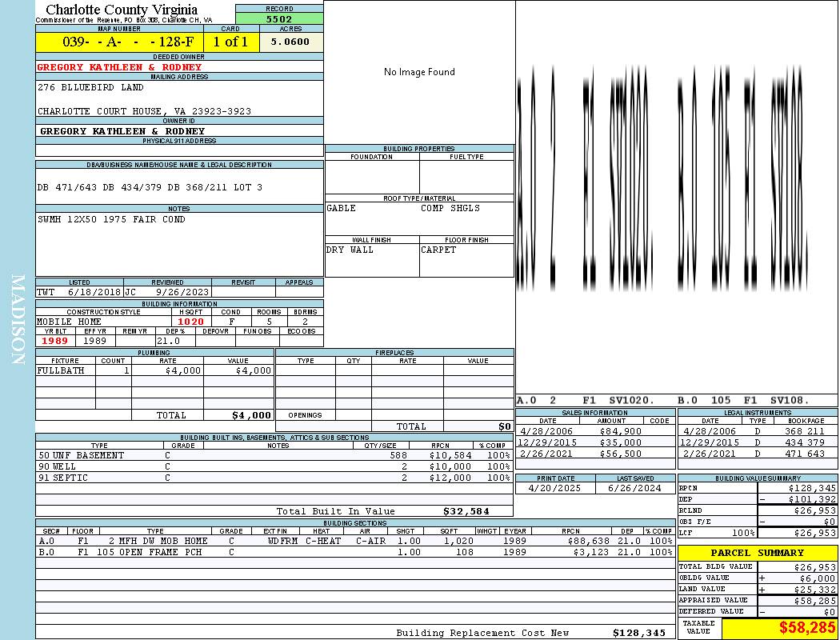Screen dimensions: 840x640
Task: Click wall finish DRY WALL
Action: (x=350, y=250)
